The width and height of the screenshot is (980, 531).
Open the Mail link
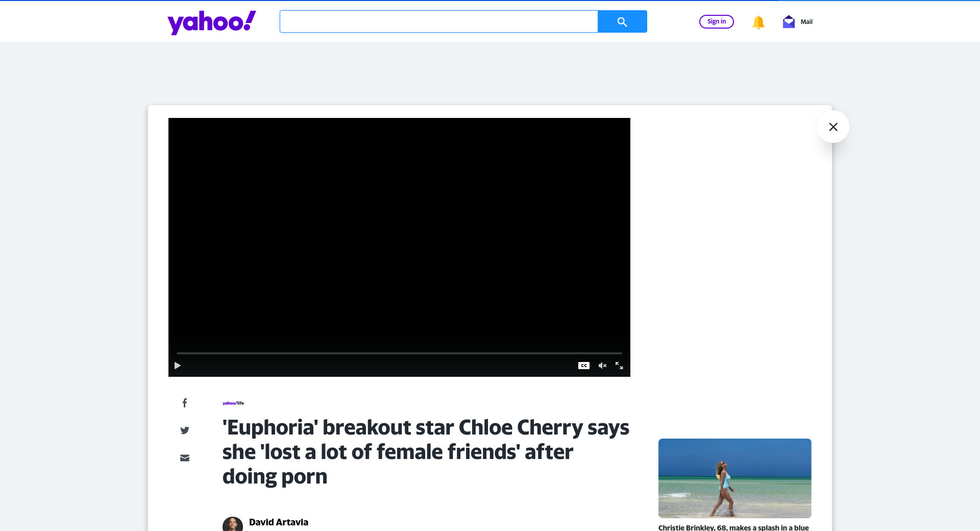pos(806,21)
